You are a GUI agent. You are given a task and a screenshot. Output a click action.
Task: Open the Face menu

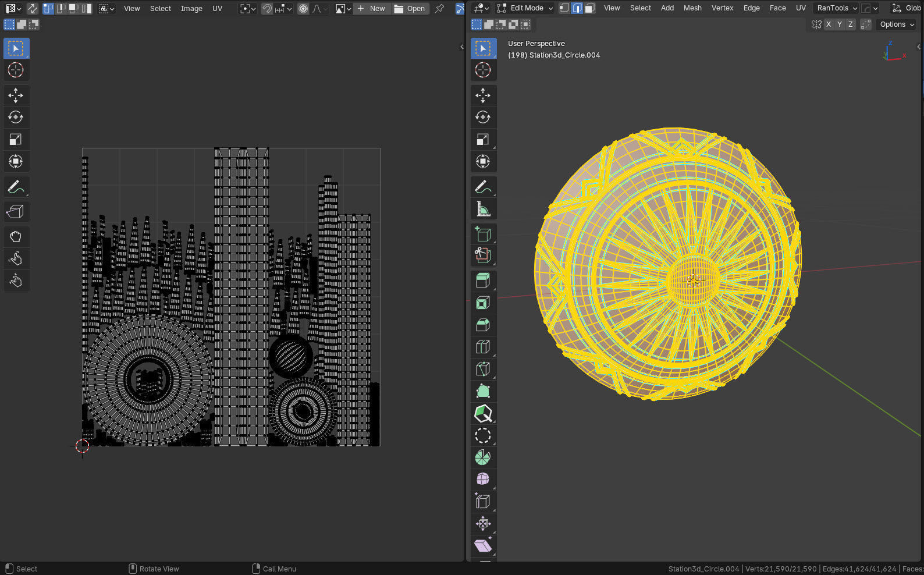[777, 8]
